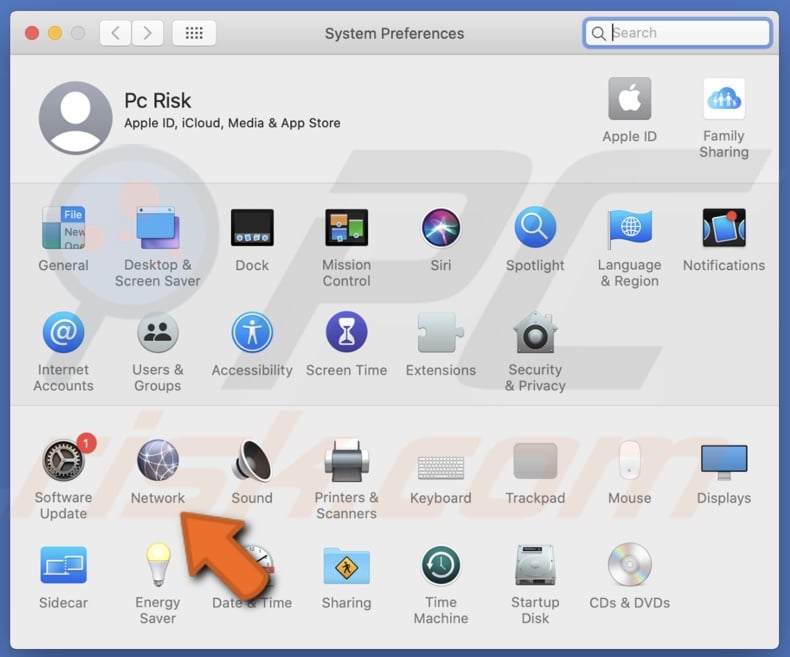Click the back navigation arrow
Screen dimensions: 790x657
pos(115,33)
